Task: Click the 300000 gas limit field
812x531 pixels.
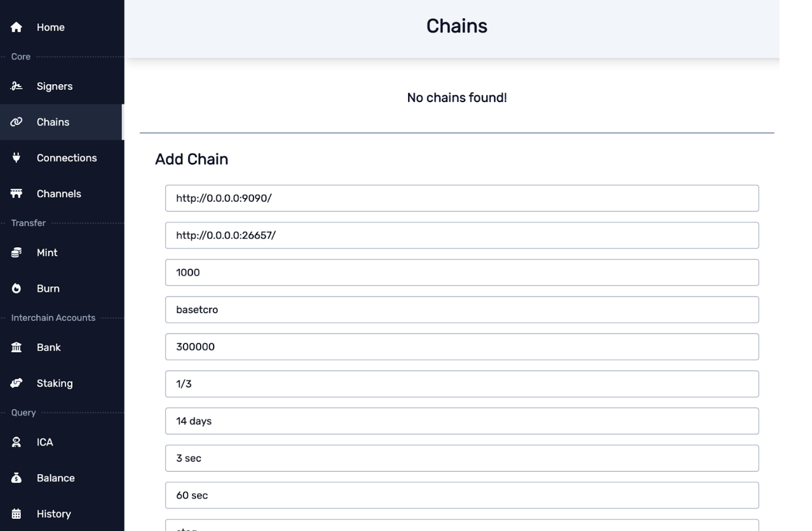Action: pos(462,346)
